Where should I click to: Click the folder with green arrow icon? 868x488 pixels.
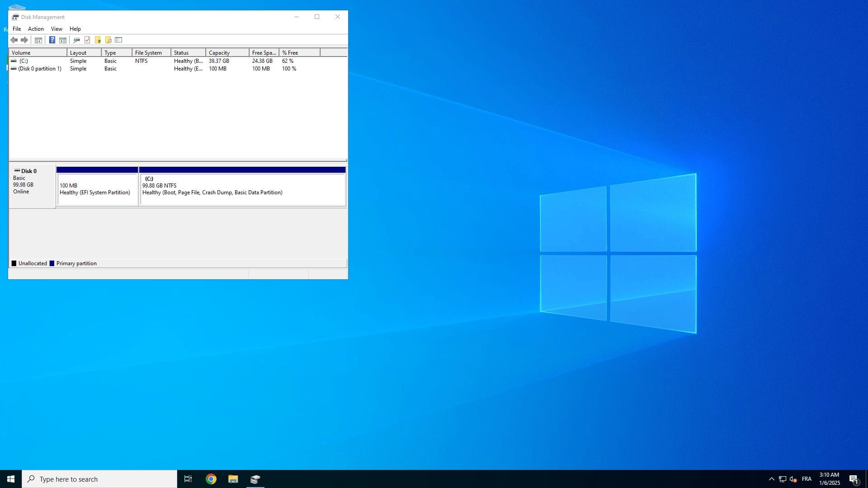[98, 40]
